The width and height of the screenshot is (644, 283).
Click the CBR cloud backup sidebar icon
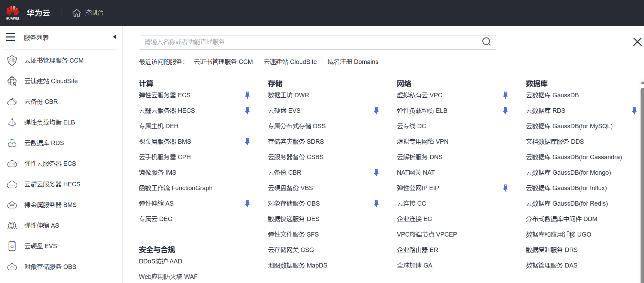pos(12,102)
